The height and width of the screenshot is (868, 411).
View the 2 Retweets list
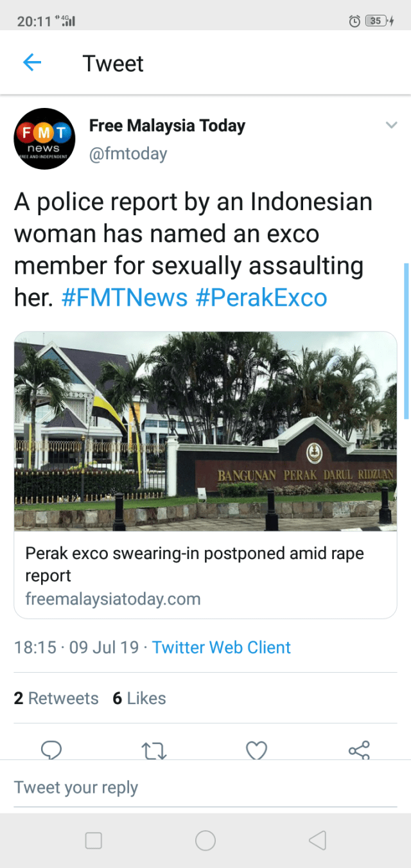(57, 698)
